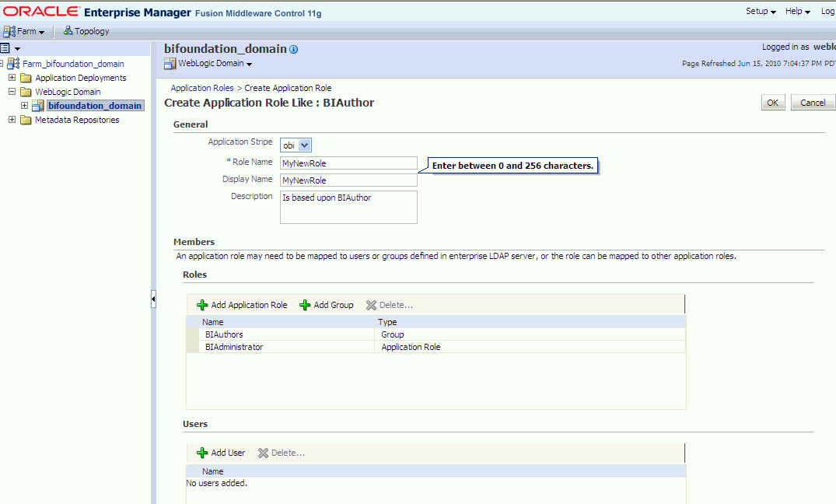836x504 pixels.
Task: Expand the Application Deployments folder
Action: (12, 77)
